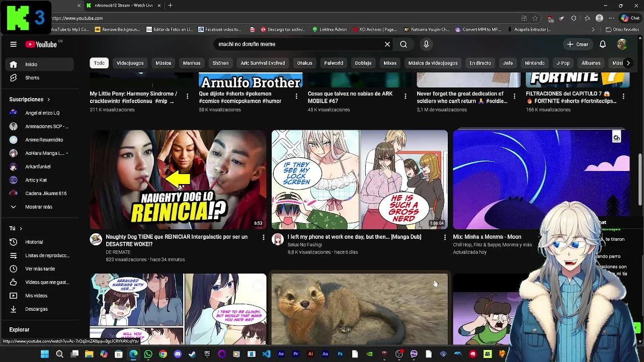This screenshot has height=362, width=644.
Task: Open the DE REMATE channel avatar
Action: click(96, 239)
